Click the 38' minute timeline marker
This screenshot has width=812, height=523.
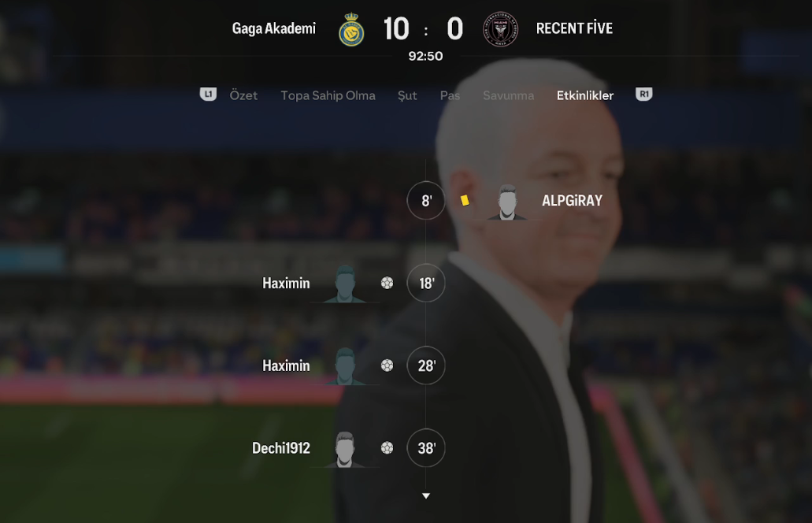(x=425, y=448)
